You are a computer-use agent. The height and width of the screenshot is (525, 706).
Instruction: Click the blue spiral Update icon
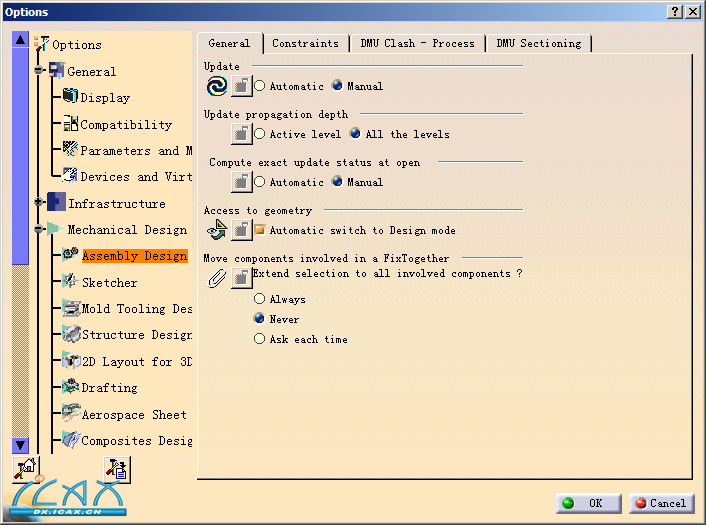tap(217, 86)
